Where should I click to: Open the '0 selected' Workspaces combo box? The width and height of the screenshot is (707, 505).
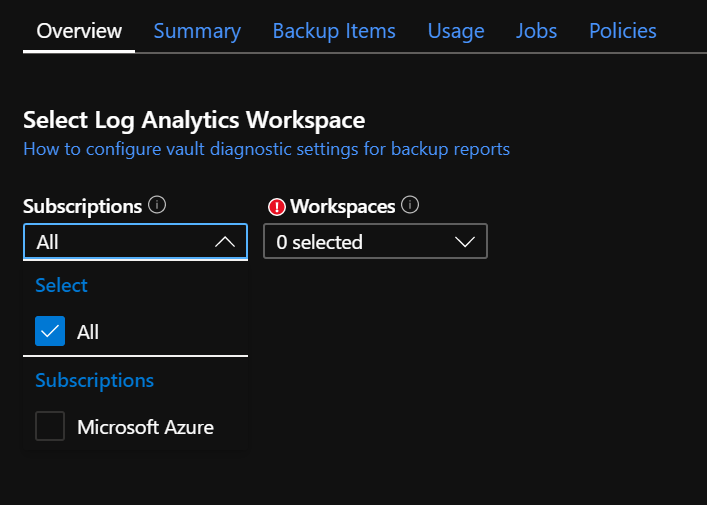click(x=360, y=242)
